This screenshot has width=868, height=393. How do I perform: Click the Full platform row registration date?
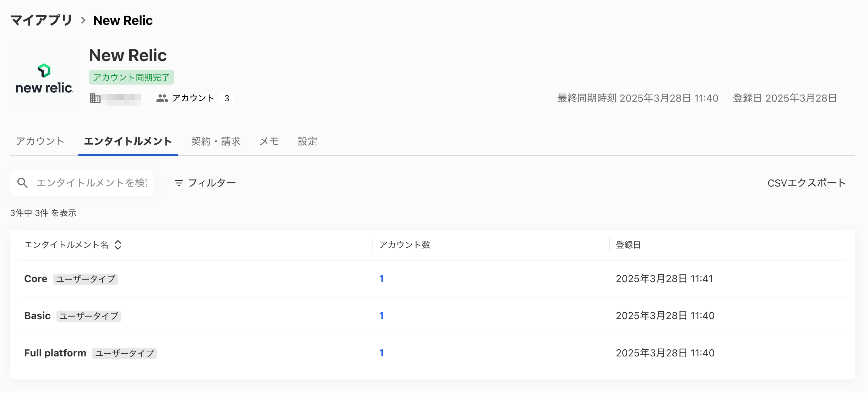tap(665, 353)
